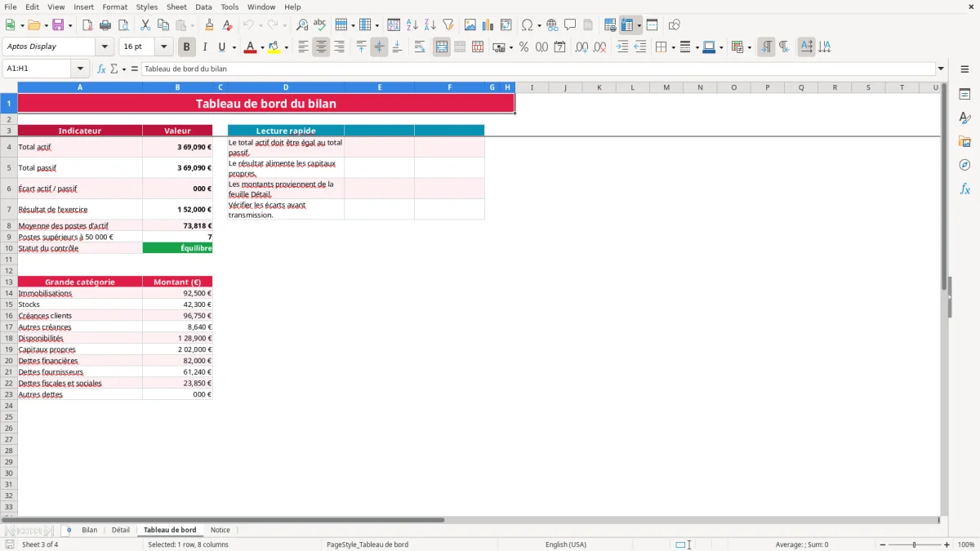Open the sidebar Functions fx icon

coord(964,189)
